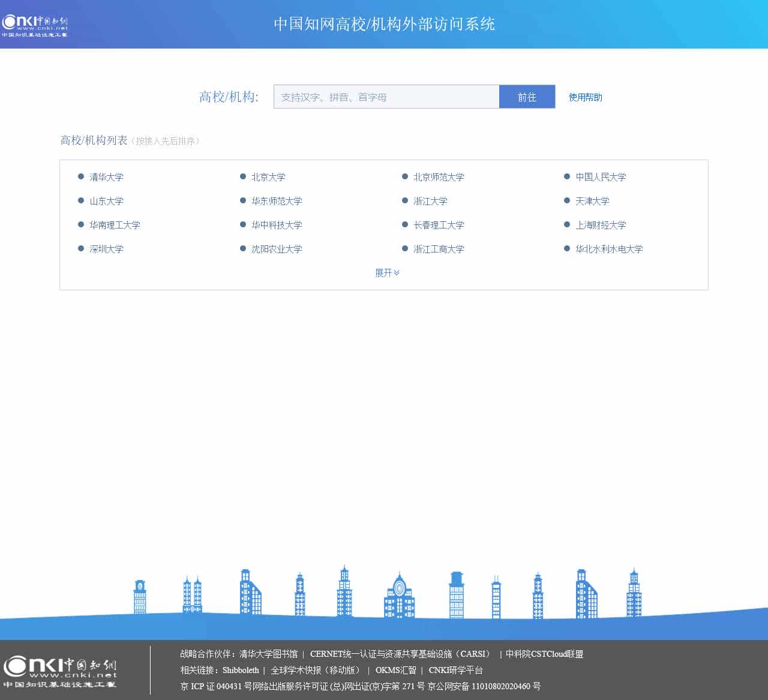Open the CERNET CARSI footer link
The image size is (768, 700).
click(401, 654)
